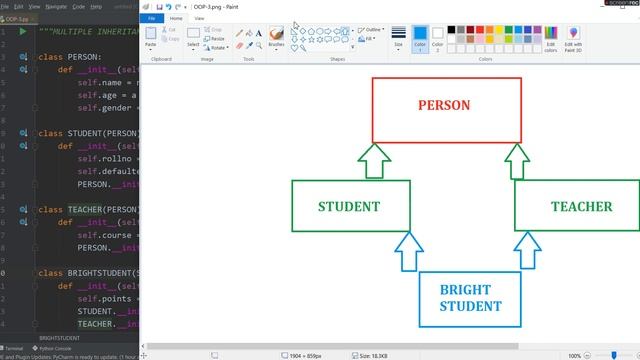Pick the purple color swatch
Screen dimensions: 640x360
pos(538,29)
